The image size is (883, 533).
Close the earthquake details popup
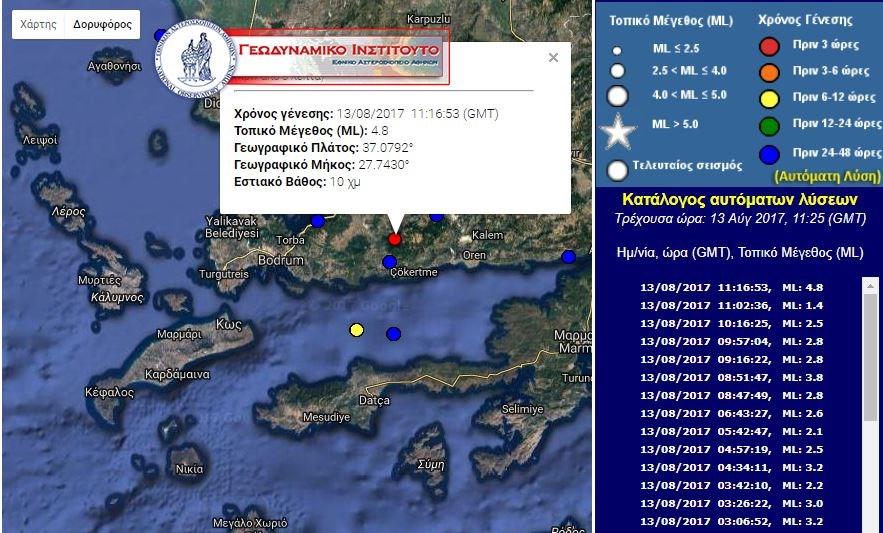(x=553, y=58)
